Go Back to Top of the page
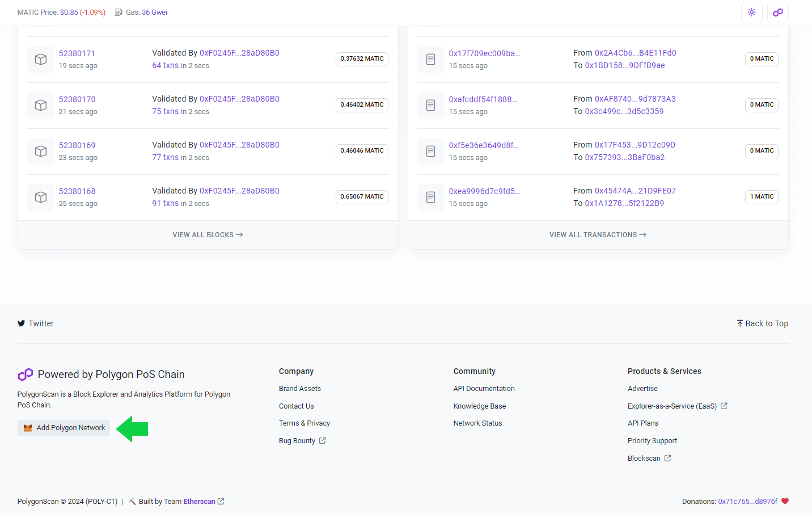This screenshot has height=513, width=812. point(762,323)
